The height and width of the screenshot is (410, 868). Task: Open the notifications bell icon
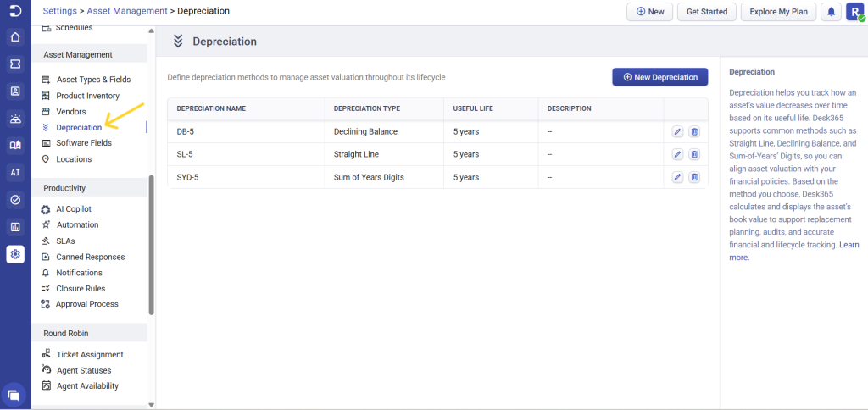(x=831, y=12)
